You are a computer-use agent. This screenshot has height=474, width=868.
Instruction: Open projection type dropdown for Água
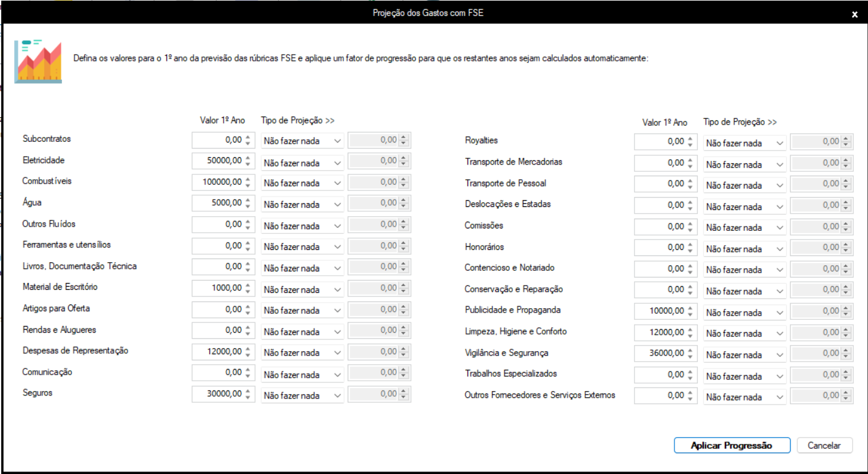(x=302, y=204)
